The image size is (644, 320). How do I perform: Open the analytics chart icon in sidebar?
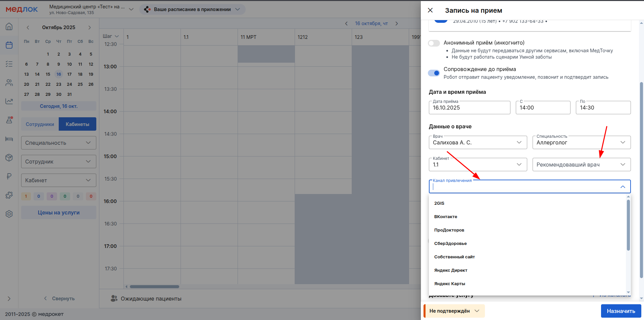[9, 101]
